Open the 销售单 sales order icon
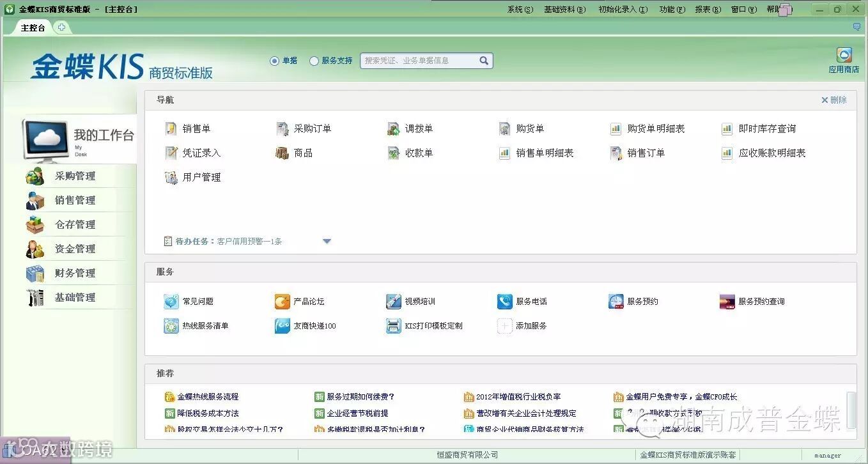 click(171, 128)
